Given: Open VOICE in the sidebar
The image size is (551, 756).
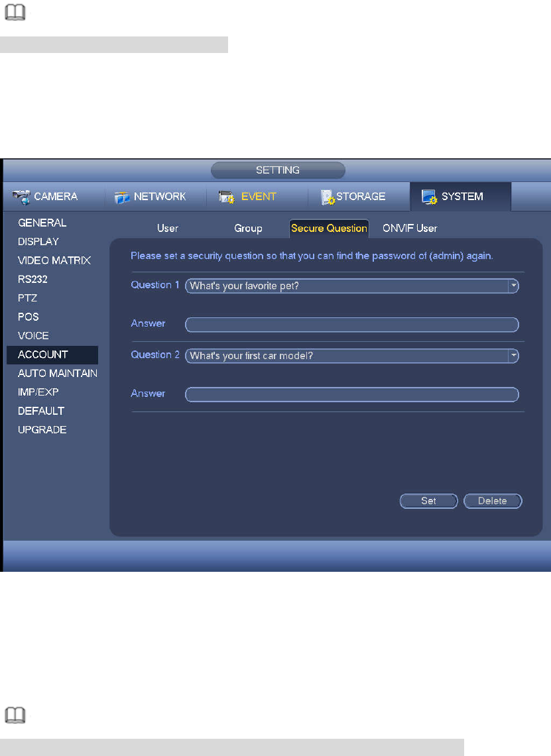Looking at the screenshot, I should tap(33, 336).
